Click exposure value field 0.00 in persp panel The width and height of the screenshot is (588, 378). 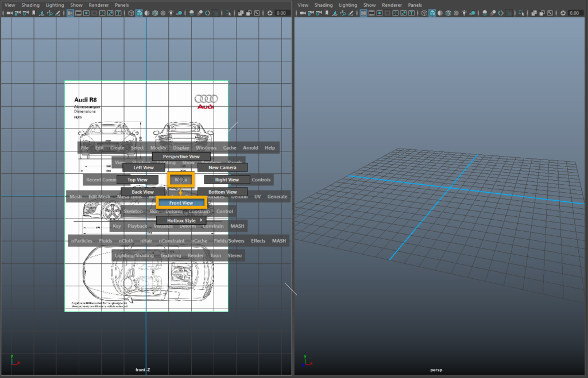click(x=575, y=13)
